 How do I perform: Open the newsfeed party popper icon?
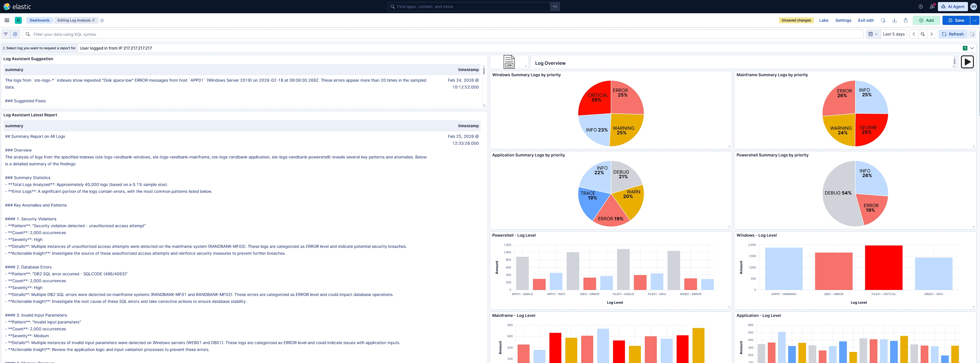point(932,7)
